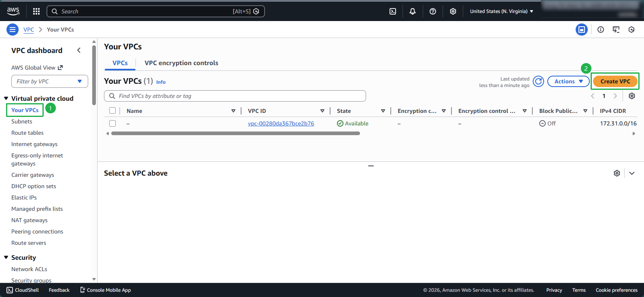Open Subnets in the sidebar
Image resolution: width=644 pixels, height=297 pixels.
[22, 121]
